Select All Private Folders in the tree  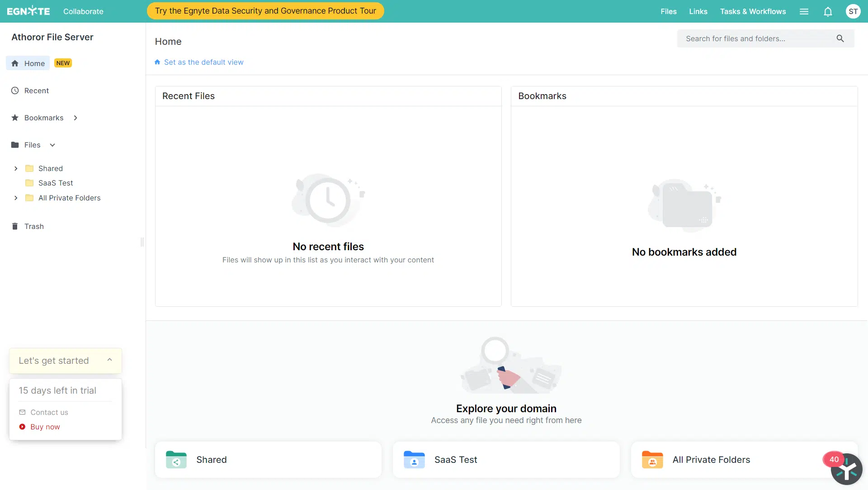70,198
